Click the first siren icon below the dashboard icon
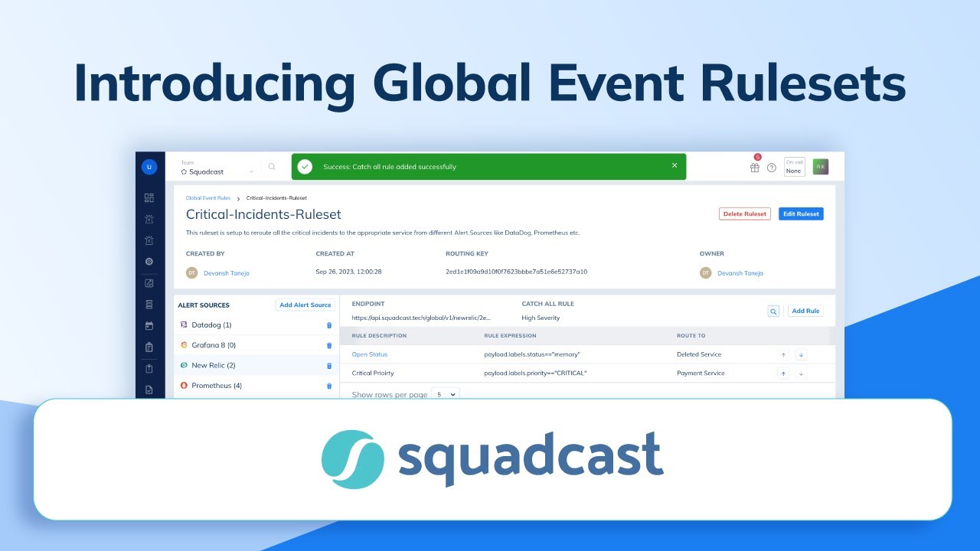The width and height of the screenshot is (980, 551). click(149, 219)
